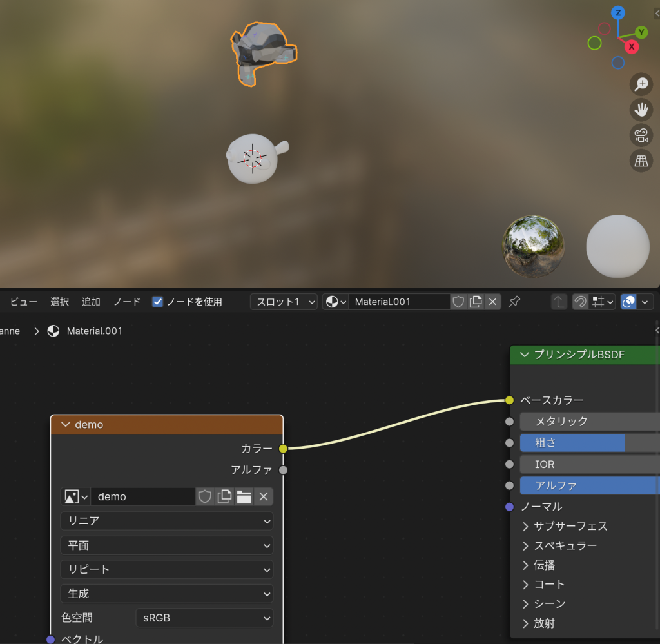Open image file with folder icon

click(x=244, y=496)
